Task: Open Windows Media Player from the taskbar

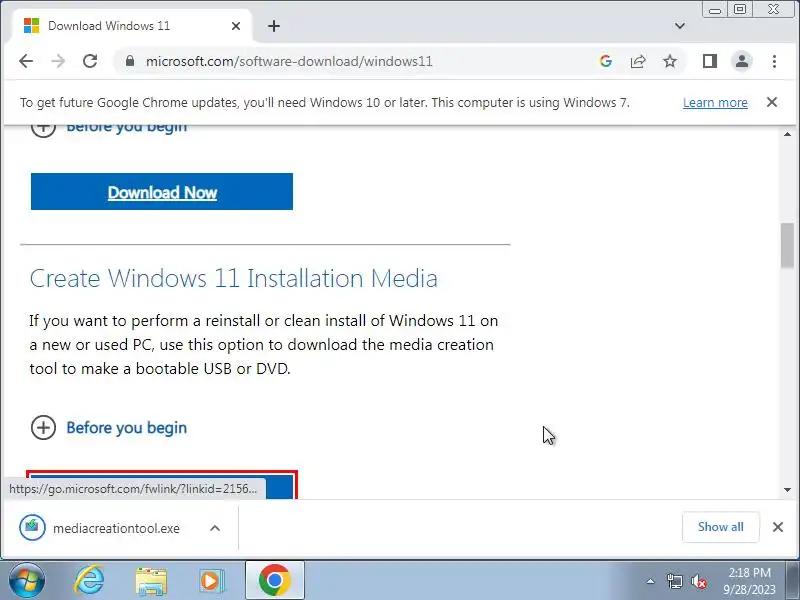Action: coord(211,581)
